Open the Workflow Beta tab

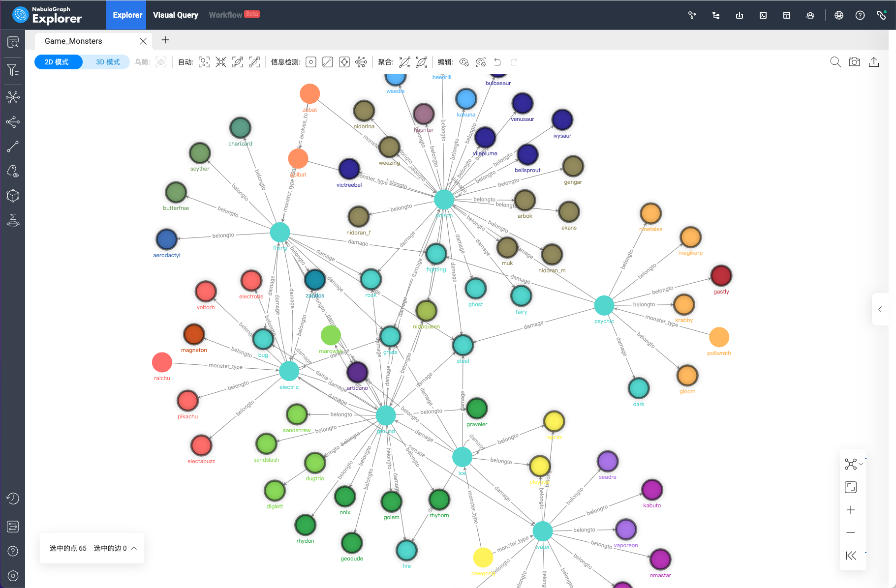(226, 15)
